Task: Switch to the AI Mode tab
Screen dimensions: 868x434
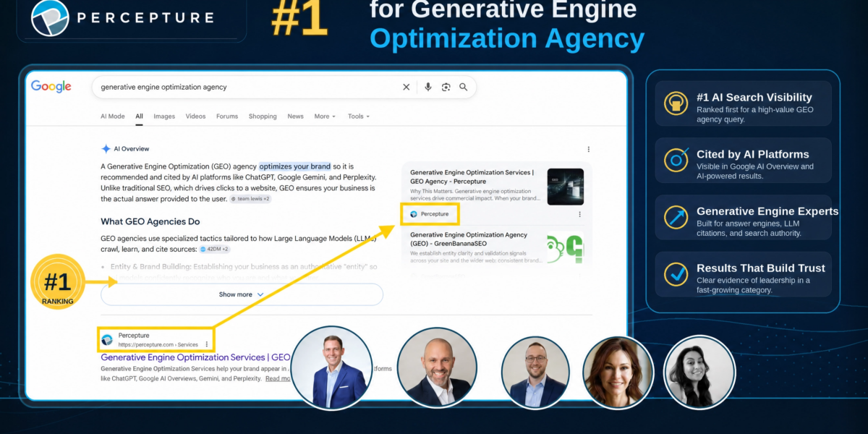Action: pyautogui.click(x=113, y=116)
